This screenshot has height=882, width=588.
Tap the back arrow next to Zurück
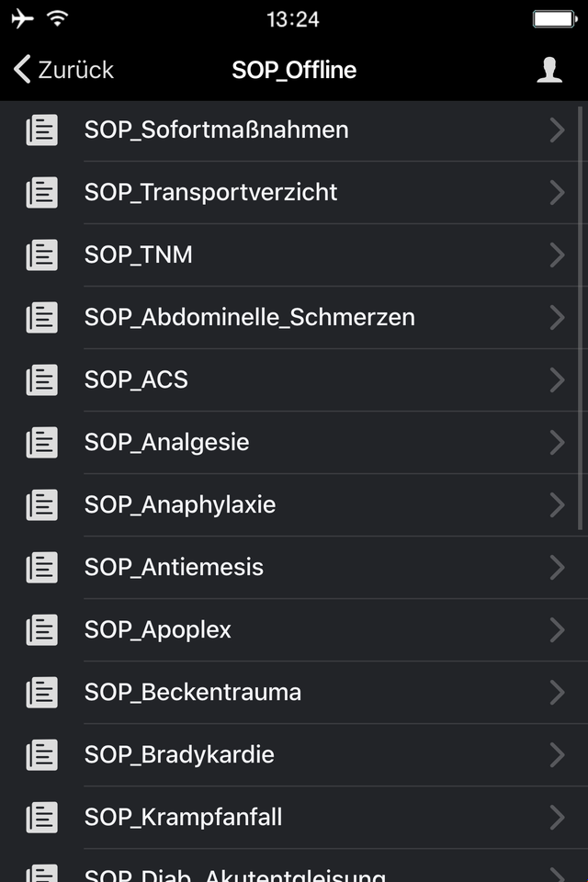pos(22,69)
